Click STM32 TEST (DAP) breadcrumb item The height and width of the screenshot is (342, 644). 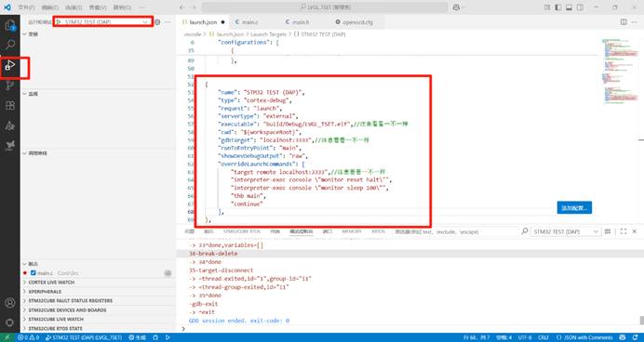tap(320, 34)
